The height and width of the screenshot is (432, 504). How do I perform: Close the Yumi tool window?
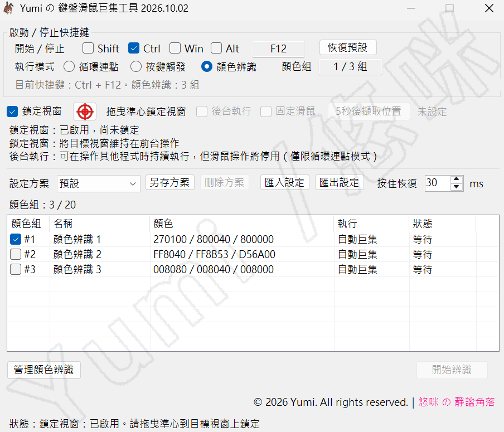(x=489, y=8)
